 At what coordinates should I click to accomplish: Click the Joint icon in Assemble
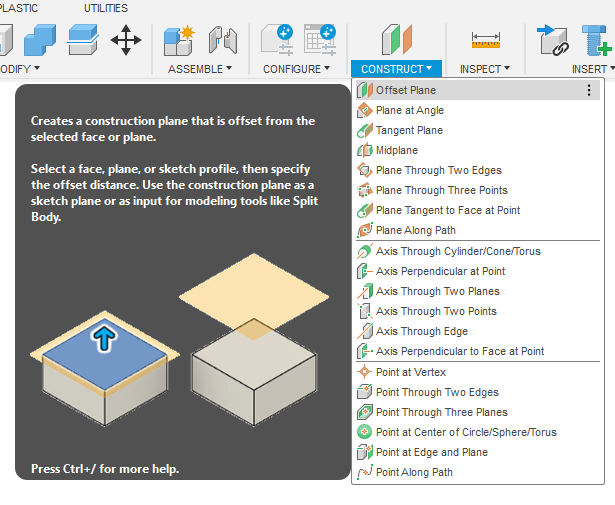click(x=222, y=40)
